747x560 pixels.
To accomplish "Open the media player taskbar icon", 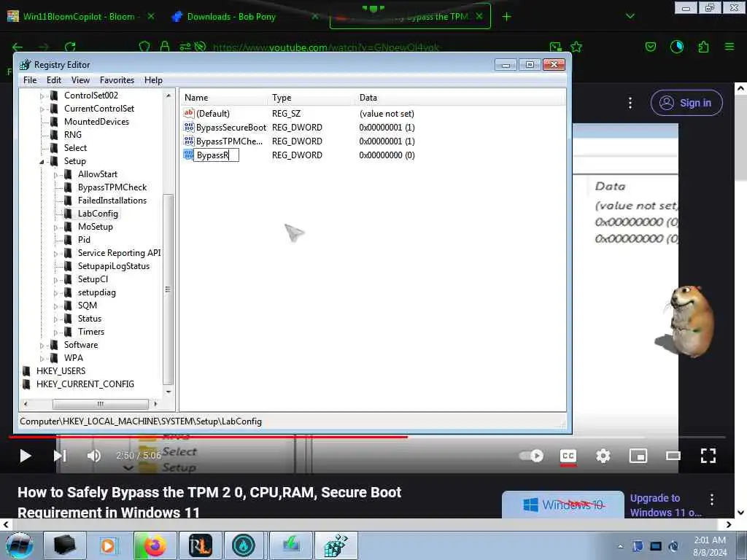I will (109, 545).
